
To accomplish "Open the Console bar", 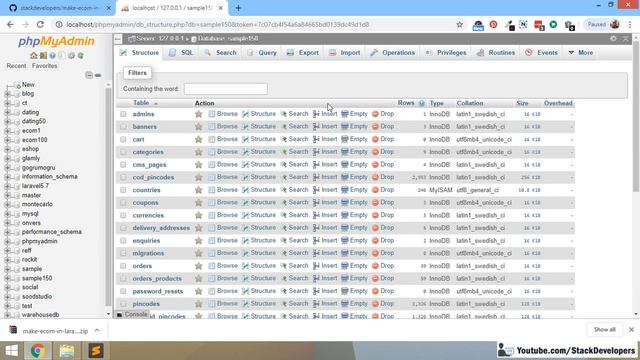I will tap(132, 314).
